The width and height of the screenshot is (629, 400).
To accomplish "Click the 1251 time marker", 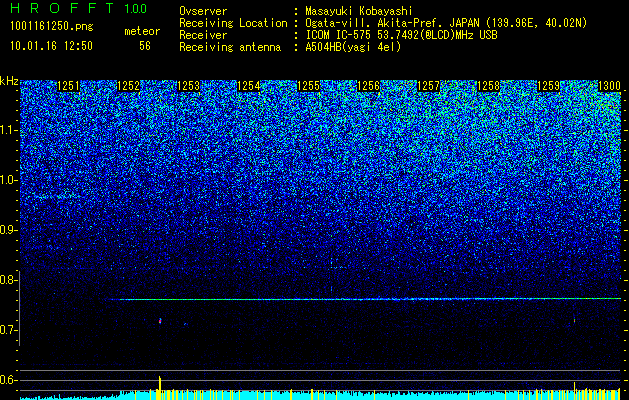I will coord(69,86).
